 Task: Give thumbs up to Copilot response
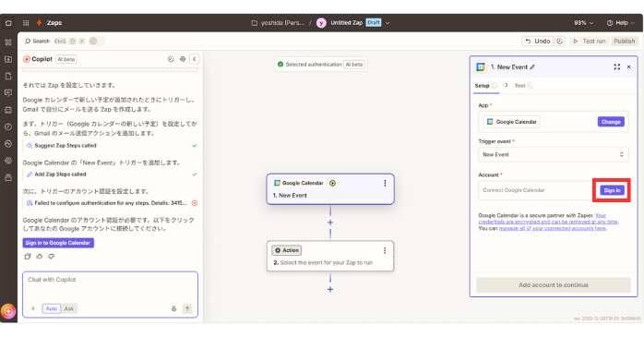pyautogui.click(x=40, y=257)
